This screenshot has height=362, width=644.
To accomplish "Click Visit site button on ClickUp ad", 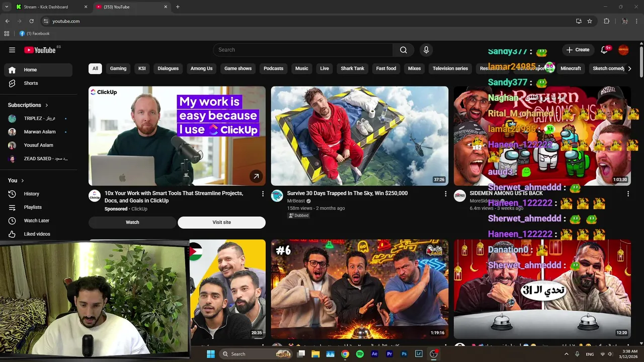I will click(221, 222).
